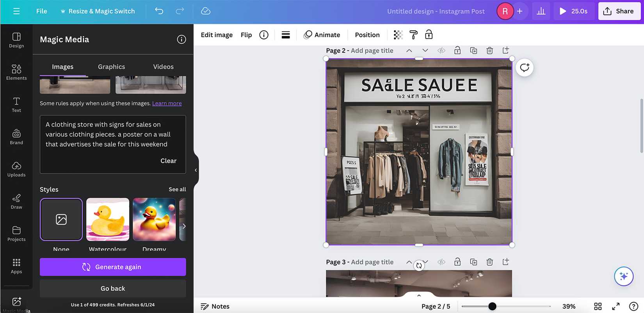
Task: Toggle the lock in the image toolbar
Action: tap(429, 35)
